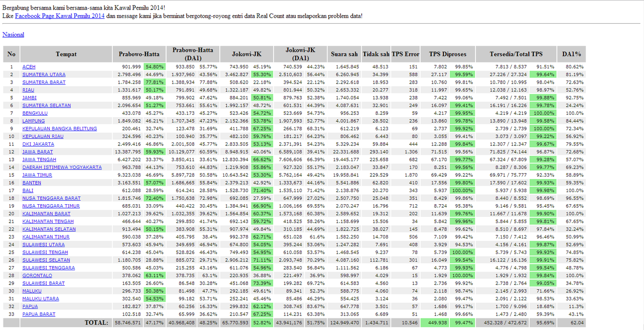Click the SULAWESI SELATAN link

coord(46,260)
